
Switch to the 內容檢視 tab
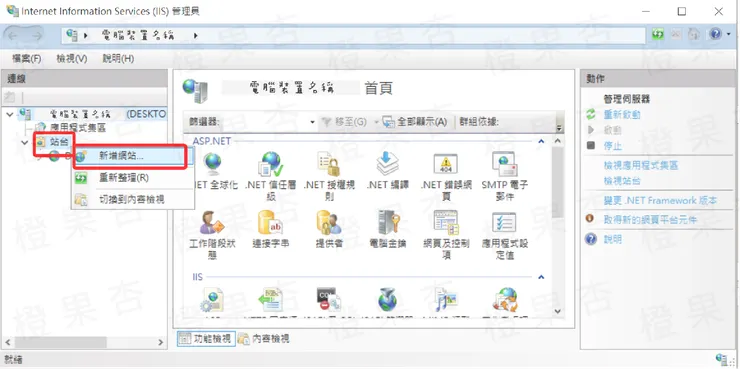(x=263, y=339)
